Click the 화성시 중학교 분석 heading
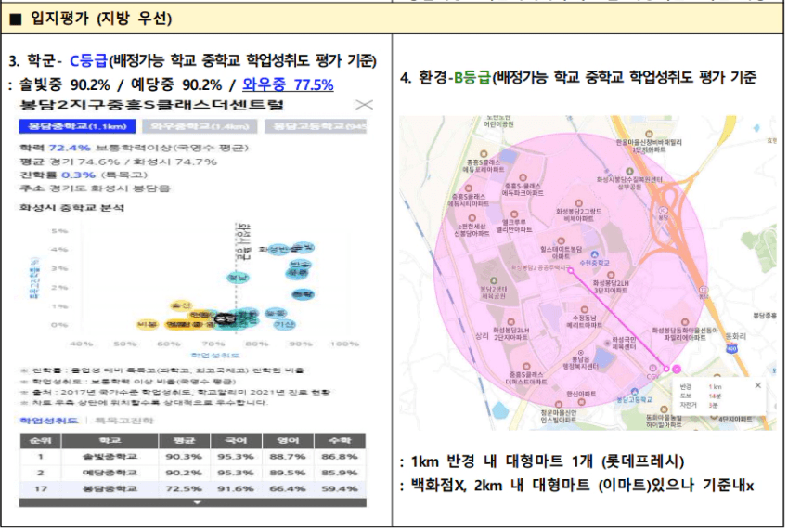 tap(71, 208)
